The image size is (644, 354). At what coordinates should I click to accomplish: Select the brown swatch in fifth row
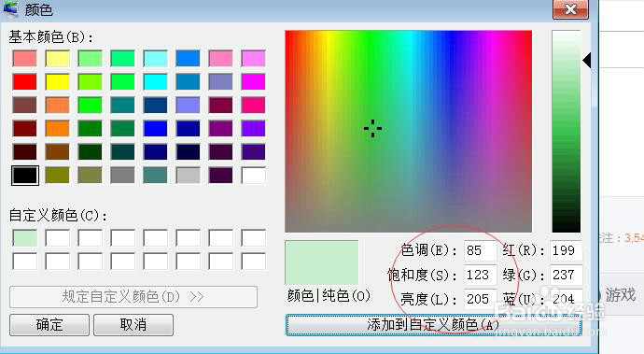pyautogui.click(x=58, y=152)
